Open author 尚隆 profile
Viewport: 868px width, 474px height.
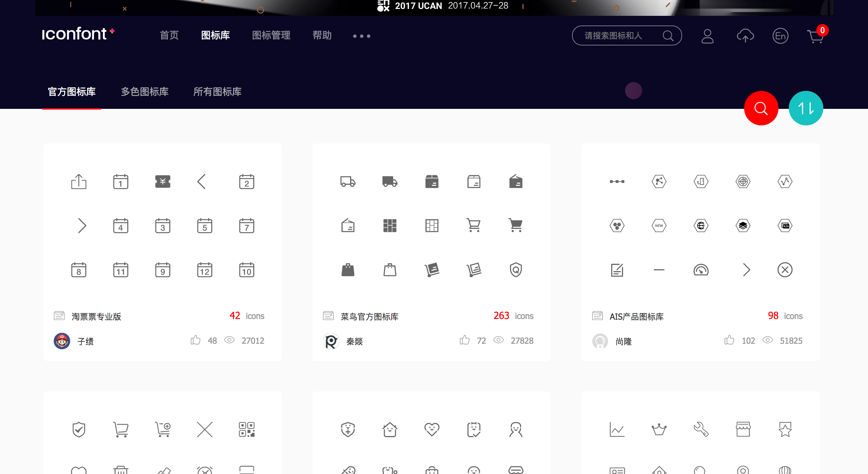pyautogui.click(x=624, y=341)
